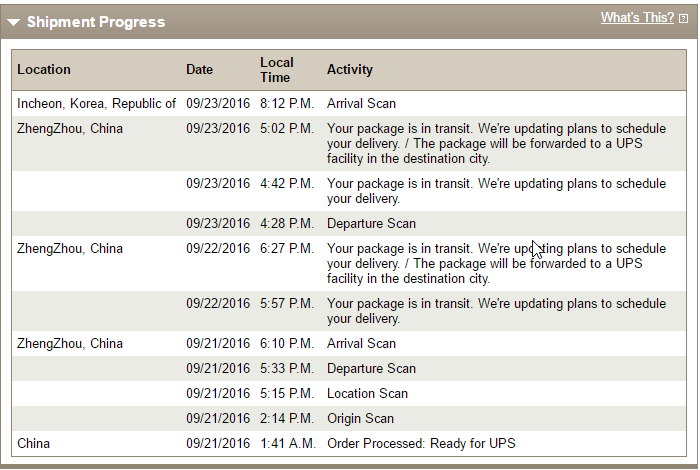
Task: Select the Location column header
Action: click(44, 70)
